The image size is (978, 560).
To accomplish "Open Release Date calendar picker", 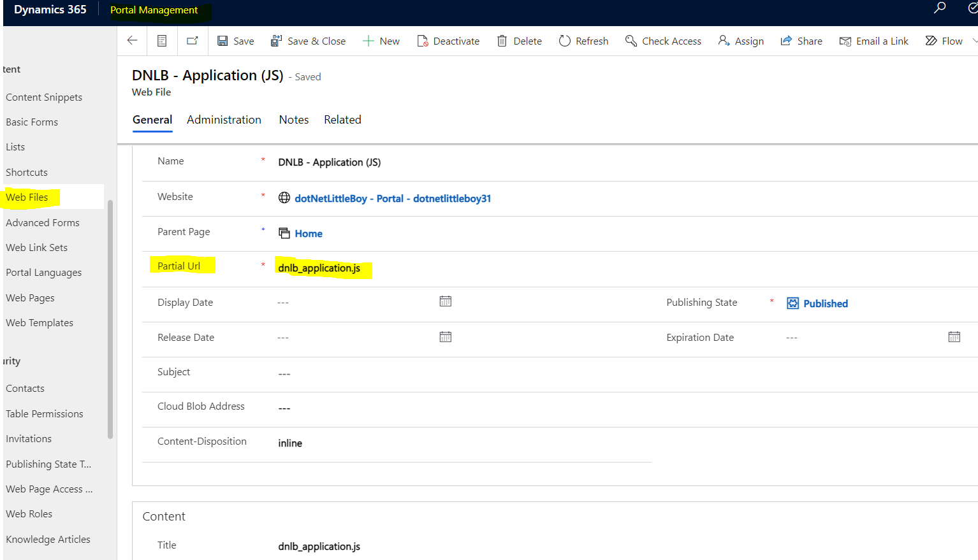I will pyautogui.click(x=446, y=337).
